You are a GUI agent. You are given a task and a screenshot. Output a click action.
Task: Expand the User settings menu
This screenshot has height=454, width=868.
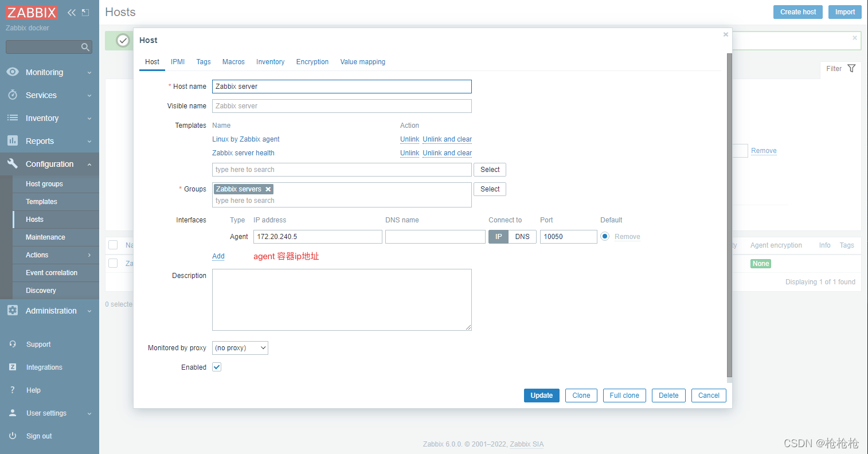tap(89, 413)
